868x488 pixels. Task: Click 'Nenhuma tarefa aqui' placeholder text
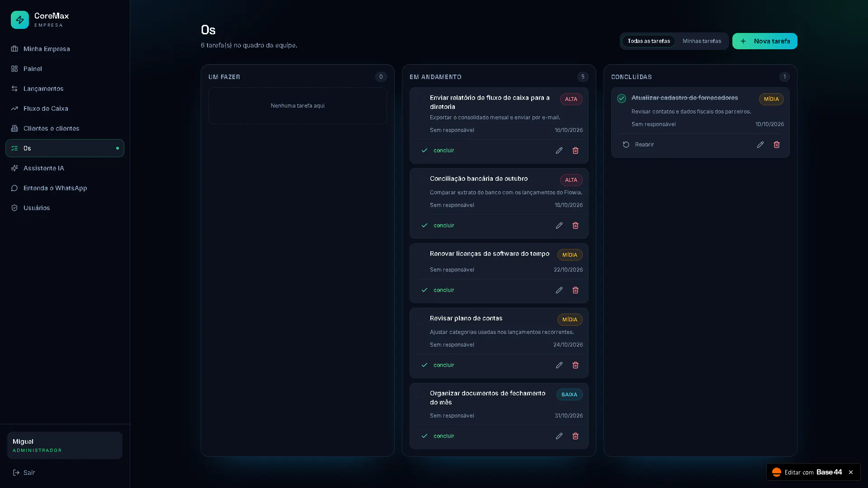[297, 106]
